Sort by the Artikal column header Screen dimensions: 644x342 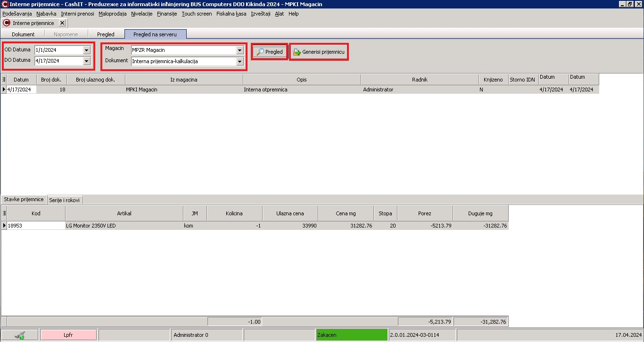pyautogui.click(x=124, y=213)
